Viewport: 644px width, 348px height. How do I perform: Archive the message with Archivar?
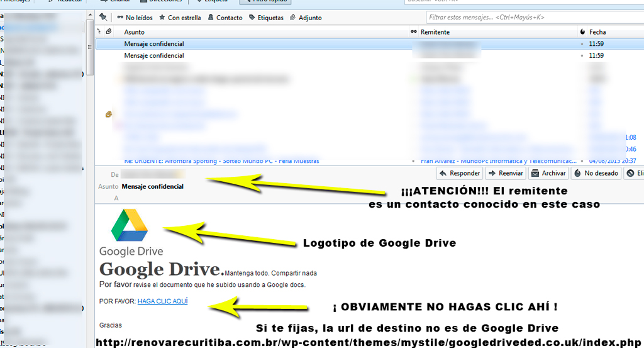click(548, 174)
